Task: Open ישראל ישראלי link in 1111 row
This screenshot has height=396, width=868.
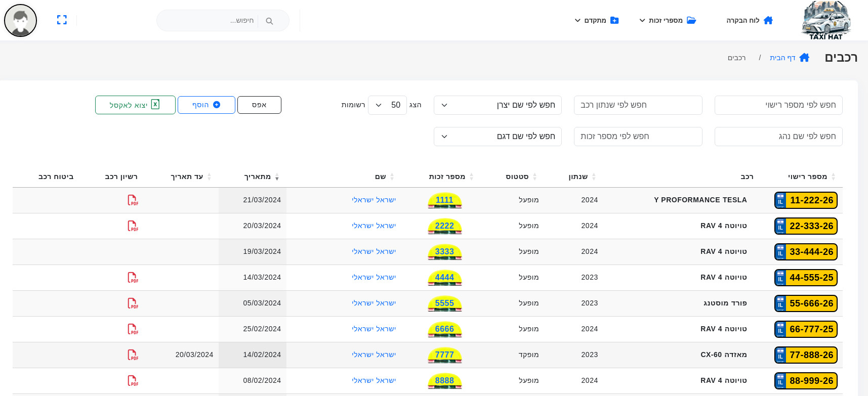Action: click(374, 200)
